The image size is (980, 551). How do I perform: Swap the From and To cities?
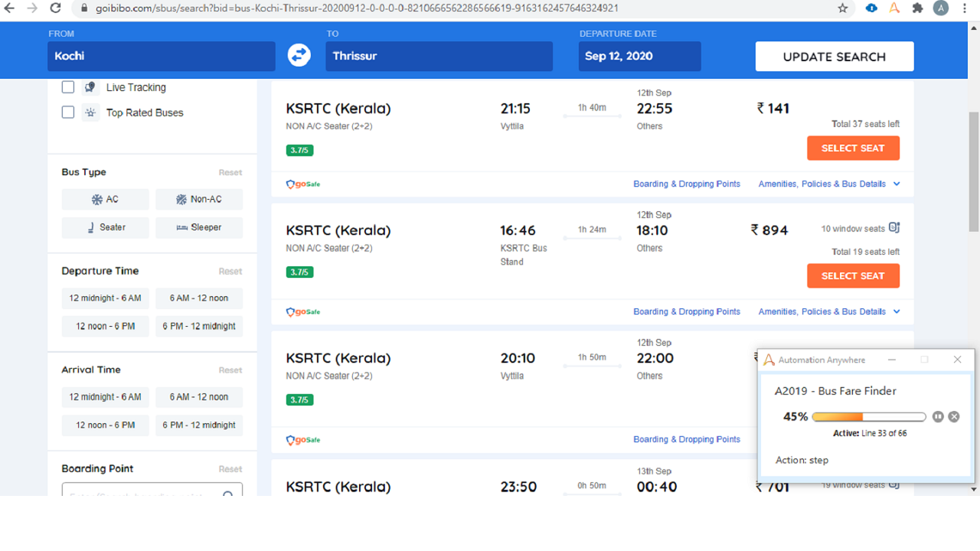coord(299,56)
